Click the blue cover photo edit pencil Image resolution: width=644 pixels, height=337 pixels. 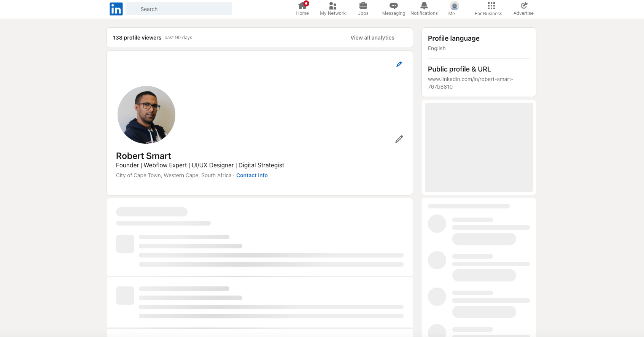coord(399,64)
